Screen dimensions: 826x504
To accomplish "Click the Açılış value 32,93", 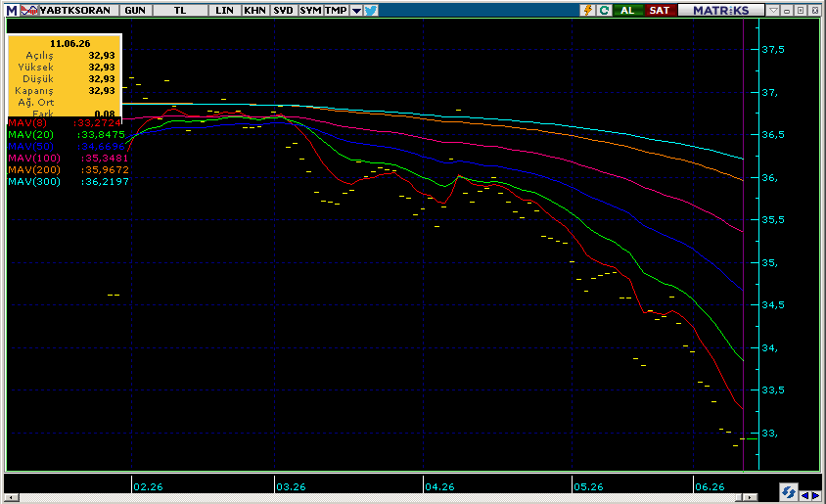I will pyautogui.click(x=102, y=56).
